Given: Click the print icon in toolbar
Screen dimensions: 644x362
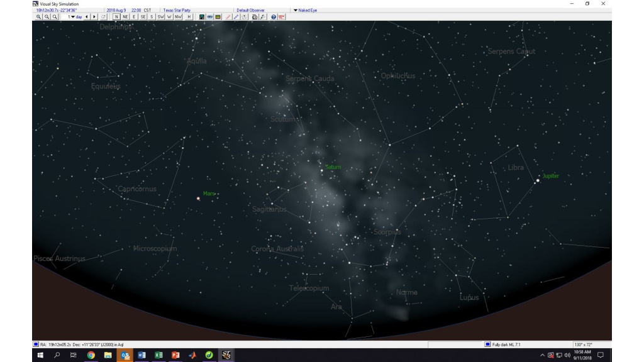Looking at the screenshot, I should click(x=255, y=17).
